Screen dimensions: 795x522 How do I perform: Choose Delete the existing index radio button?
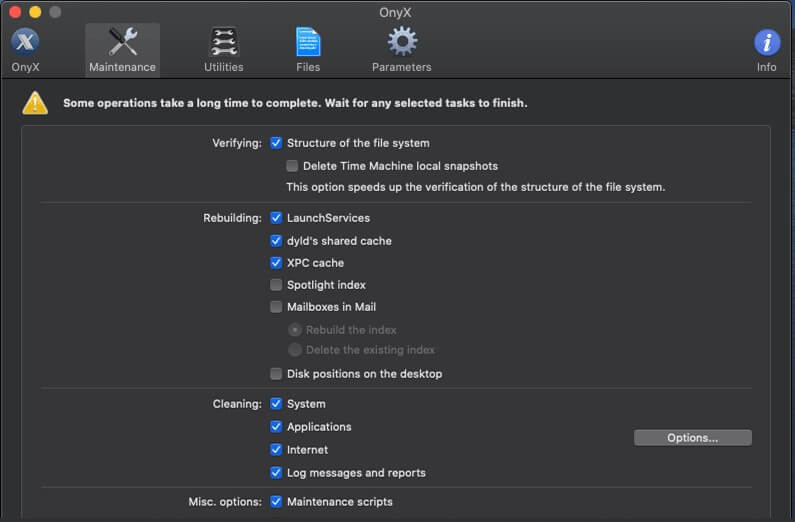[x=295, y=350]
